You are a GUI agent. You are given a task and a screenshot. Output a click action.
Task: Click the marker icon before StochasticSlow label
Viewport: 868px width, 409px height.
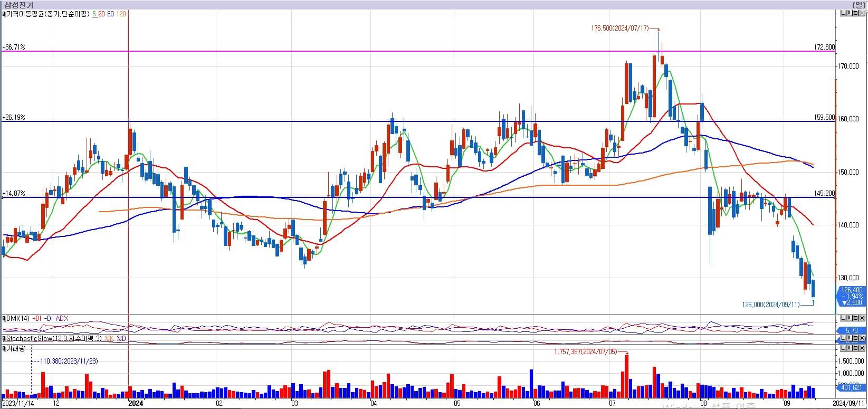(x=4, y=338)
